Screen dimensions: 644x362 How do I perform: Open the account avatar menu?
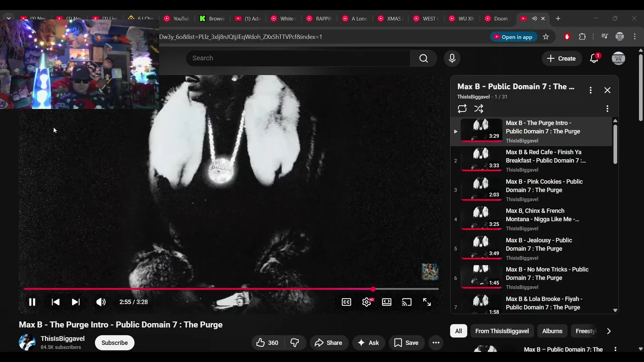point(618,58)
